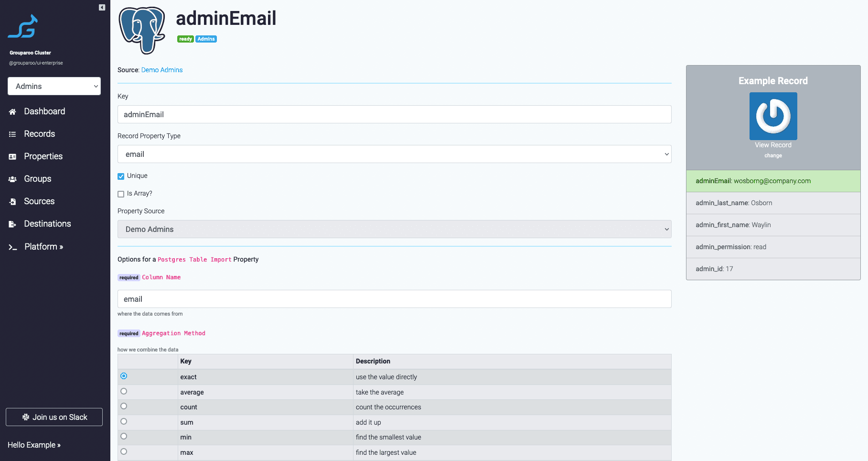Click 'take the average' description cell
Viewport: 868px width, 461px height.
tap(512, 392)
